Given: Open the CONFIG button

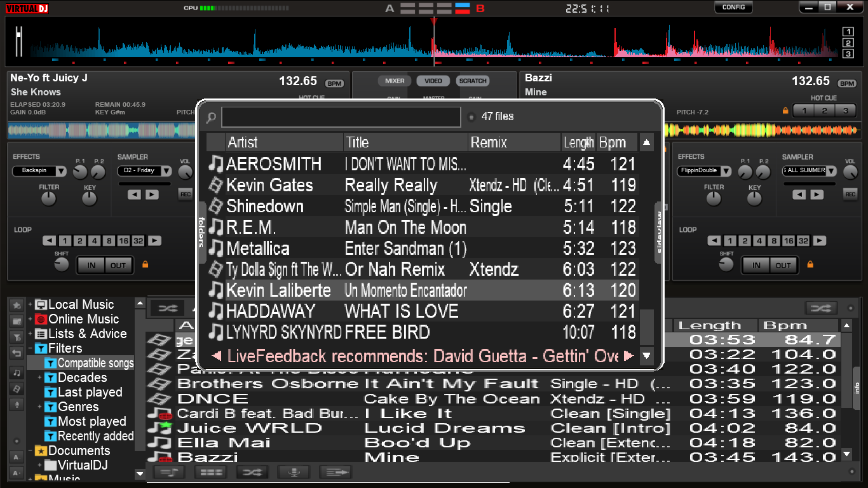Looking at the screenshot, I should 734,8.
